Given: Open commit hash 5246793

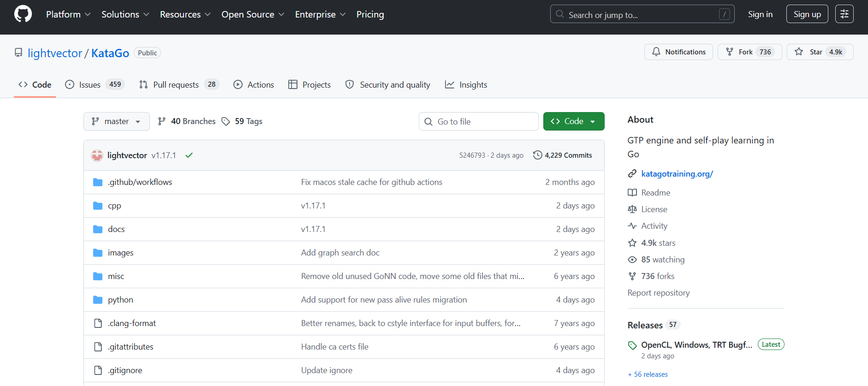Looking at the screenshot, I should (472, 155).
